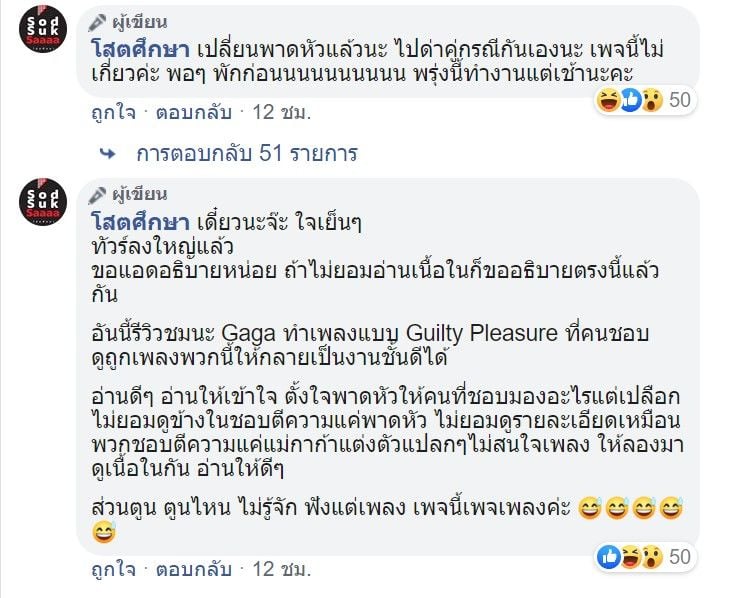Expand การตอบกลับ 51 รายการ replies

(x=246, y=154)
